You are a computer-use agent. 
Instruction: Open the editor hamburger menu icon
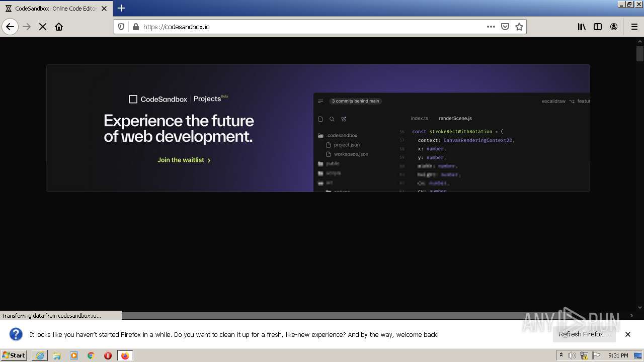pyautogui.click(x=320, y=101)
